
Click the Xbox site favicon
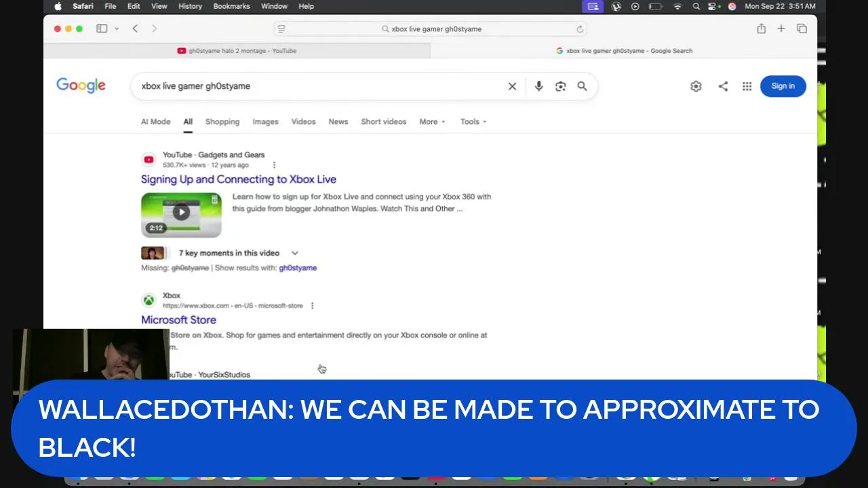149,300
